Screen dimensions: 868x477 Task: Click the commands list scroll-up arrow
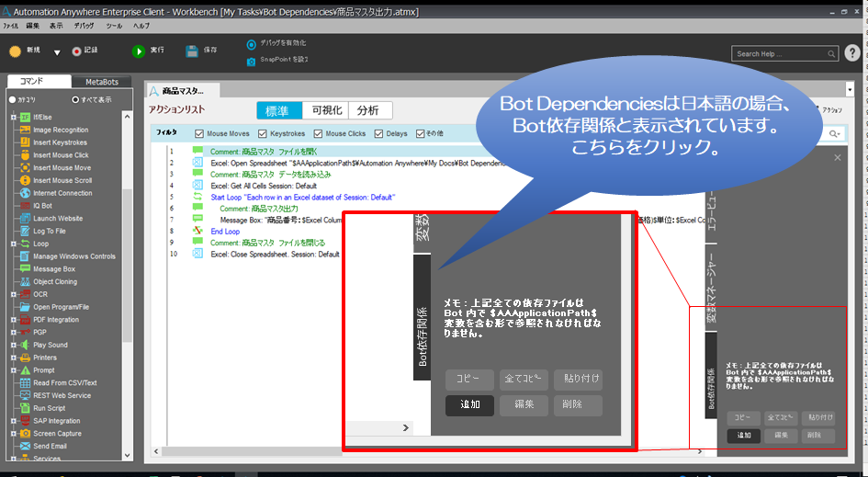tap(128, 117)
